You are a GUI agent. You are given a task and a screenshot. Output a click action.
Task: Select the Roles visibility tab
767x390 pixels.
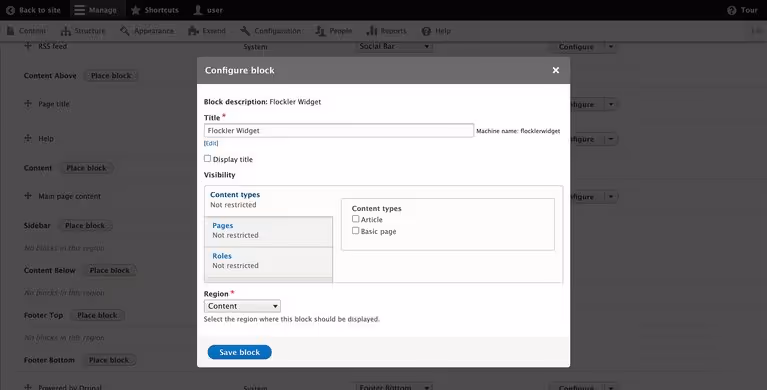pyautogui.click(x=269, y=262)
